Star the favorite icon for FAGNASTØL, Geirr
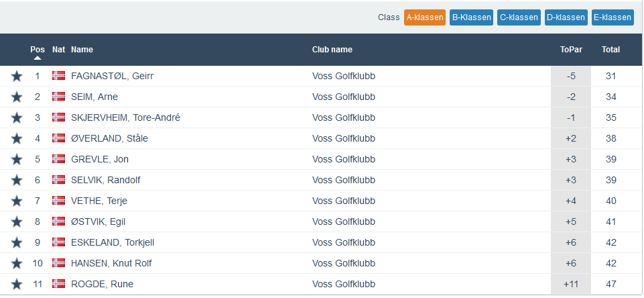Viewport: 644px width, 298px height. pyautogui.click(x=17, y=77)
